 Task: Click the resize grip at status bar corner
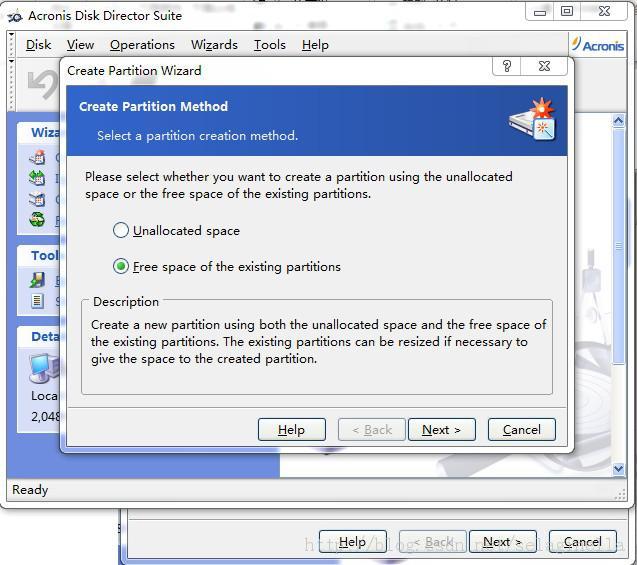click(620, 494)
